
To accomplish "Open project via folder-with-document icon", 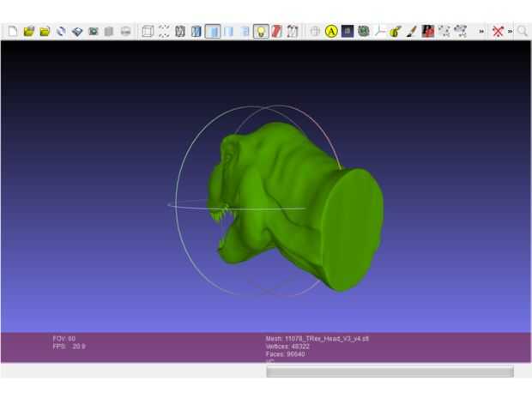I will [x=29, y=32].
